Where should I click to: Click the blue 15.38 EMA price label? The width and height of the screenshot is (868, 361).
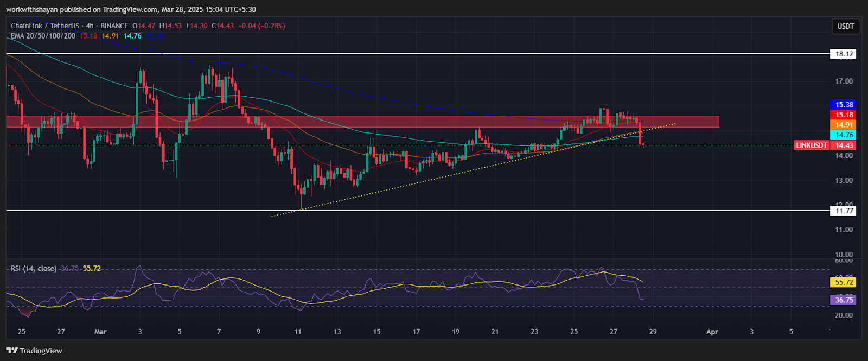844,105
